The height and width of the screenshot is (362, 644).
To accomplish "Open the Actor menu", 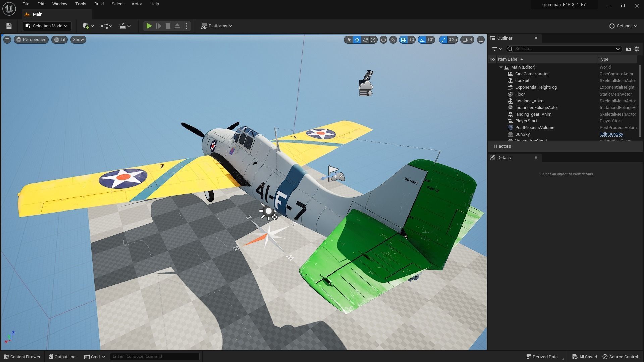I will pyautogui.click(x=137, y=4).
